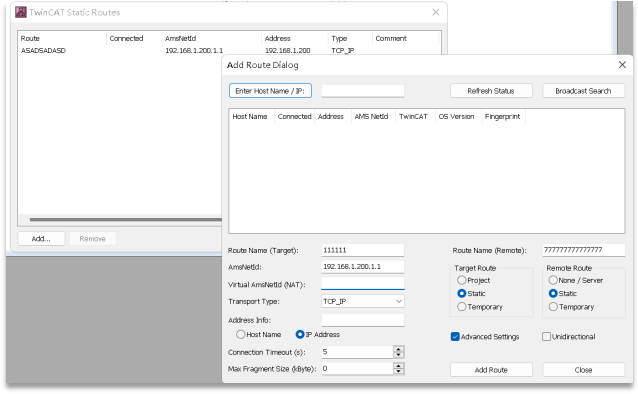Screen dimensions: 638x394
Task: Decrease the Max Fragment Size value
Action: click(x=399, y=371)
